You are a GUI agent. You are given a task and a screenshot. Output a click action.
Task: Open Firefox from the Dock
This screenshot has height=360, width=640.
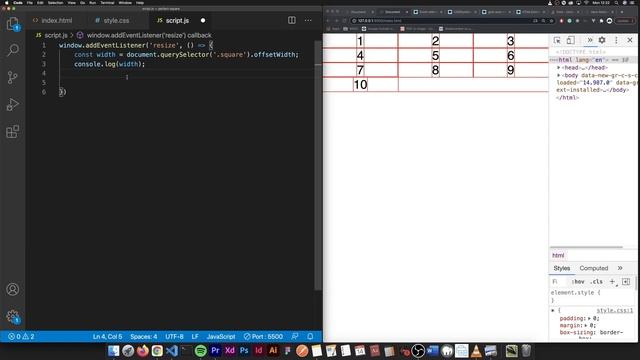142,351
